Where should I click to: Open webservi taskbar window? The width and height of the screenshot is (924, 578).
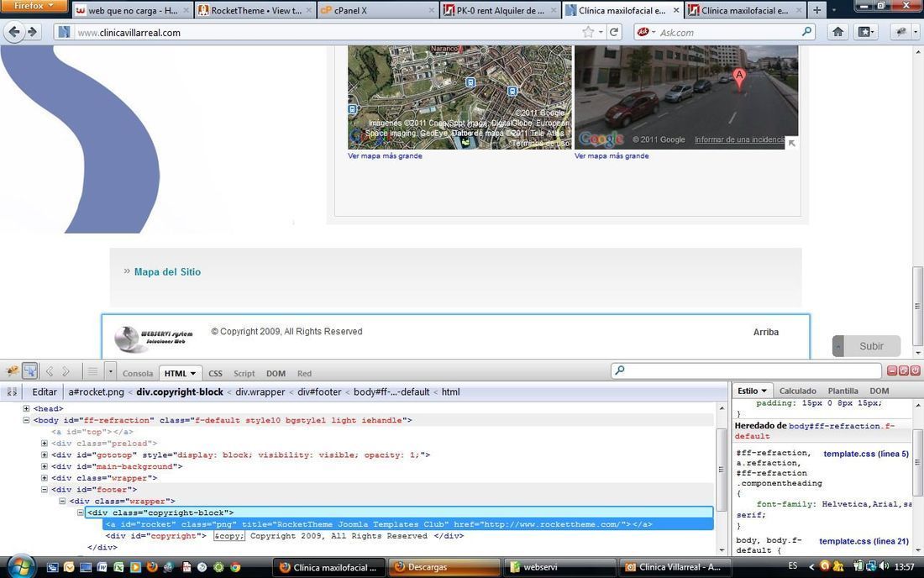tap(559, 567)
